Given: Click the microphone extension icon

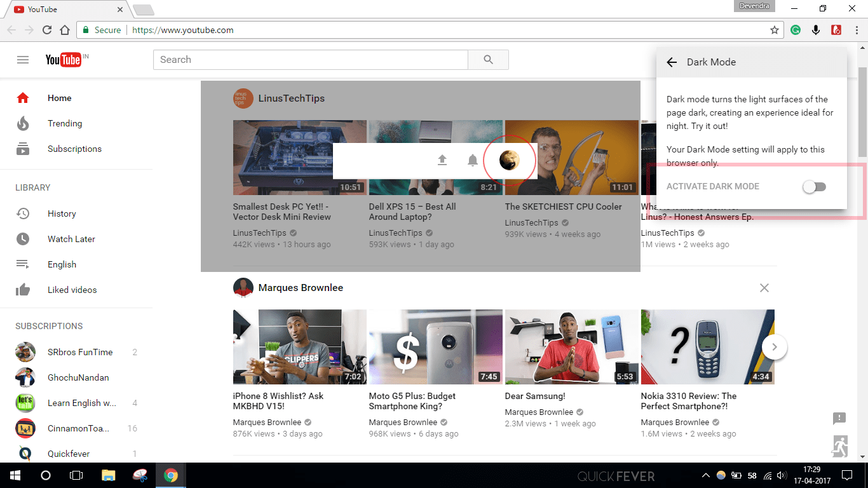Looking at the screenshot, I should click(816, 30).
